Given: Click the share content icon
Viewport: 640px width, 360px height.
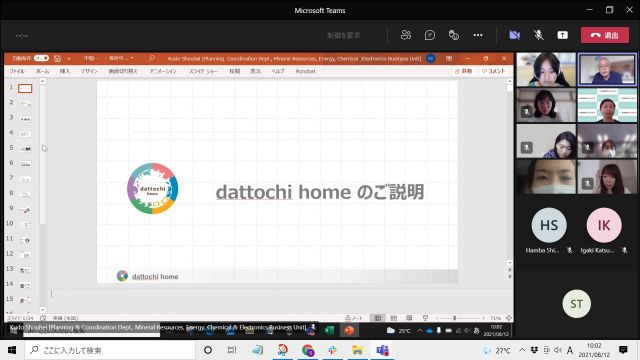Looking at the screenshot, I should pyautogui.click(x=562, y=35).
